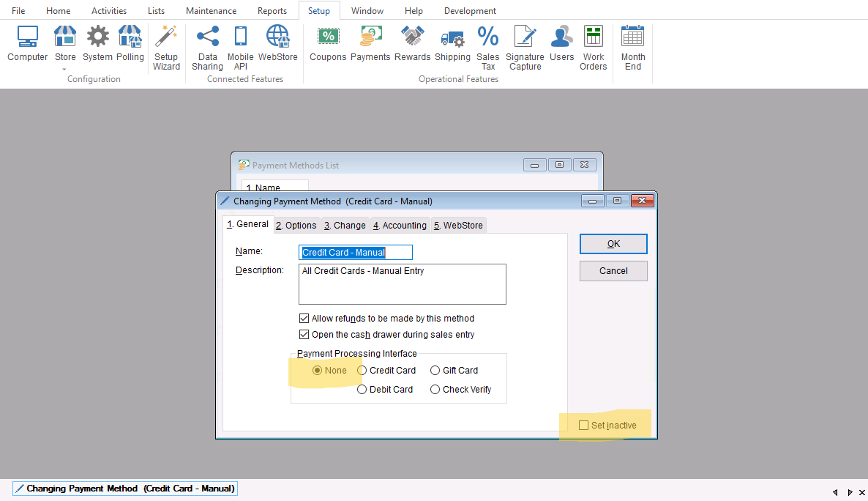Click the OK button
868x501 pixels.
coord(613,244)
